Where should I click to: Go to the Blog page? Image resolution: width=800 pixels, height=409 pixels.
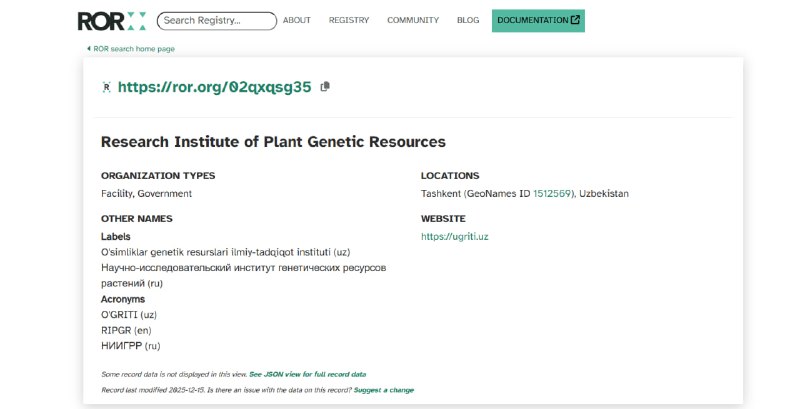point(468,20)
